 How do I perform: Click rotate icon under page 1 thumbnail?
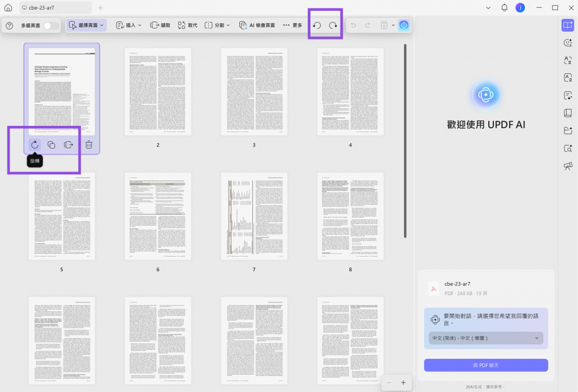coord(34,145)
